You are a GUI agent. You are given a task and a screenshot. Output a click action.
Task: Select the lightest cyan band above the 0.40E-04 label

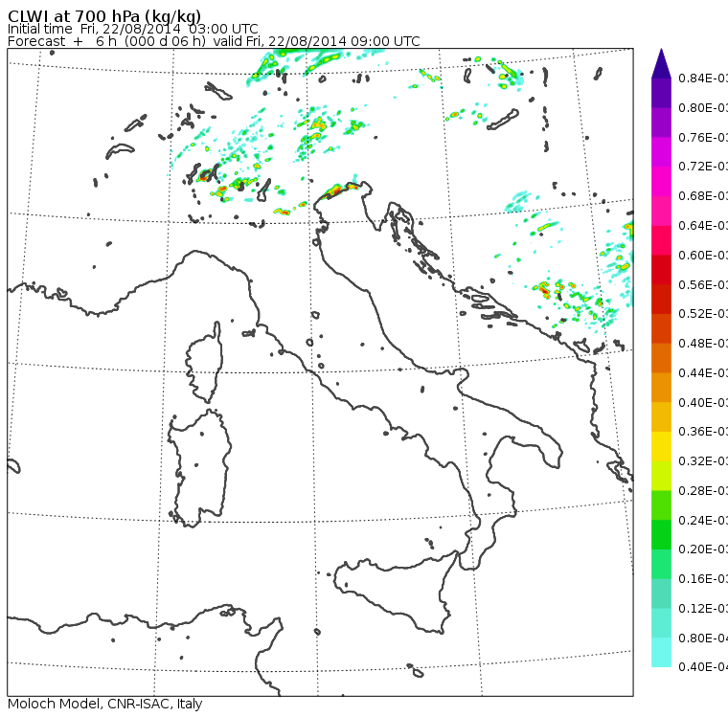pyautogui.click(x=661, y=652)
